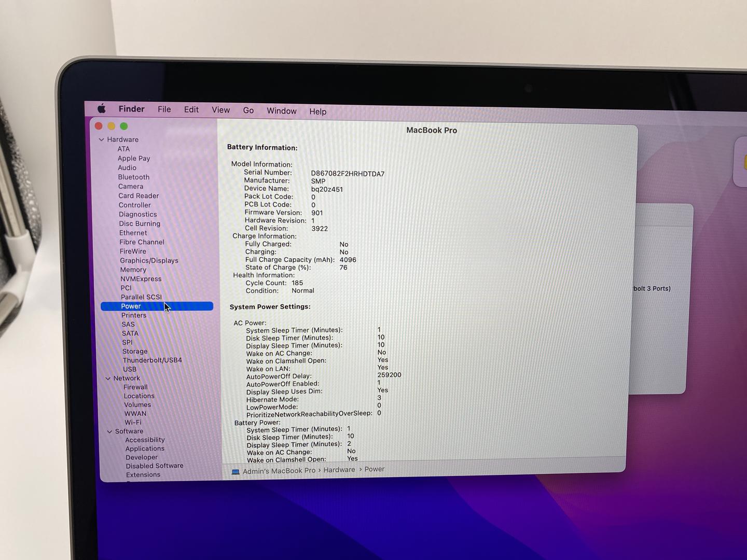
Task: Select Memory in the sidebar
Action: 133,270
